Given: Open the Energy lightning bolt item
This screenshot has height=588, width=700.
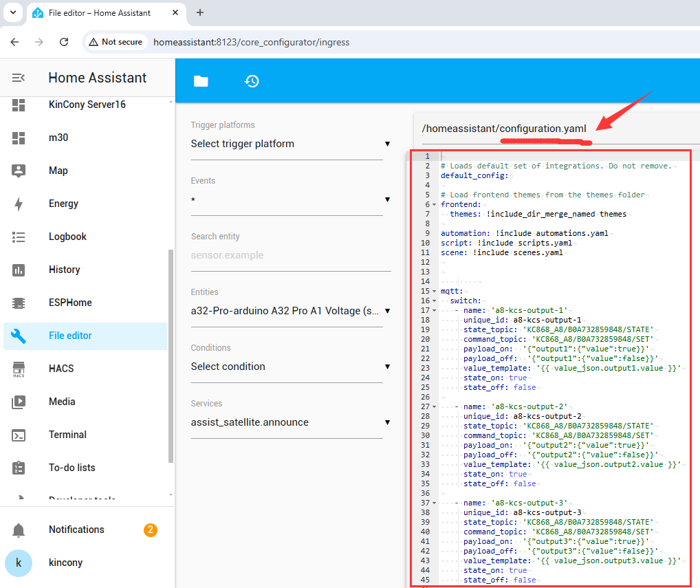Looking at the screenshot, I should pos(63,204).
